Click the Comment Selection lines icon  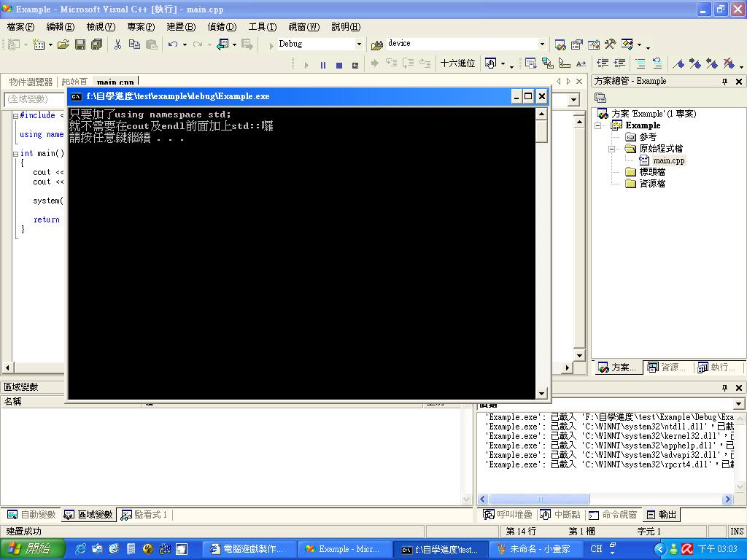(x=640, y=63)
